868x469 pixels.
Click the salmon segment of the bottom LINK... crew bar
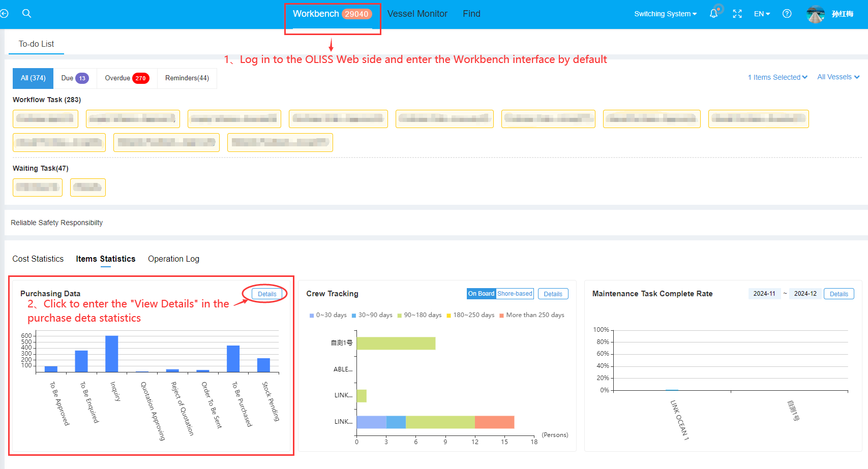495,422
